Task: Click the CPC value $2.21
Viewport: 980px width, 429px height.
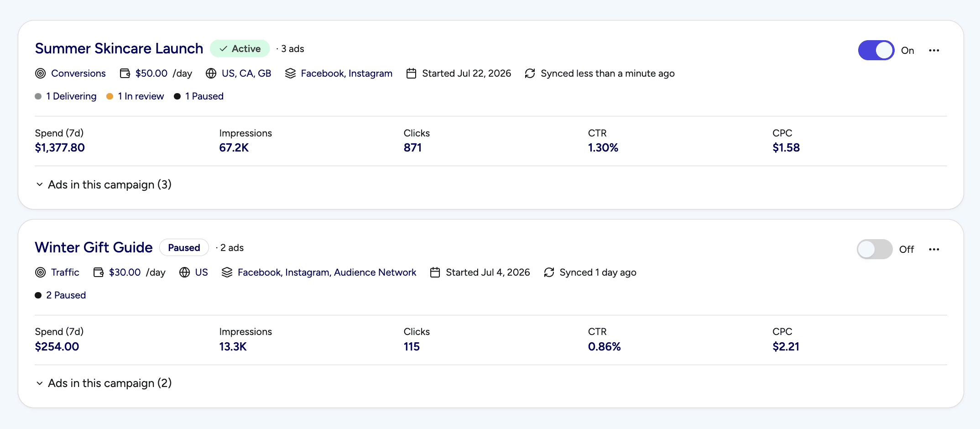Action: point(786,347)
